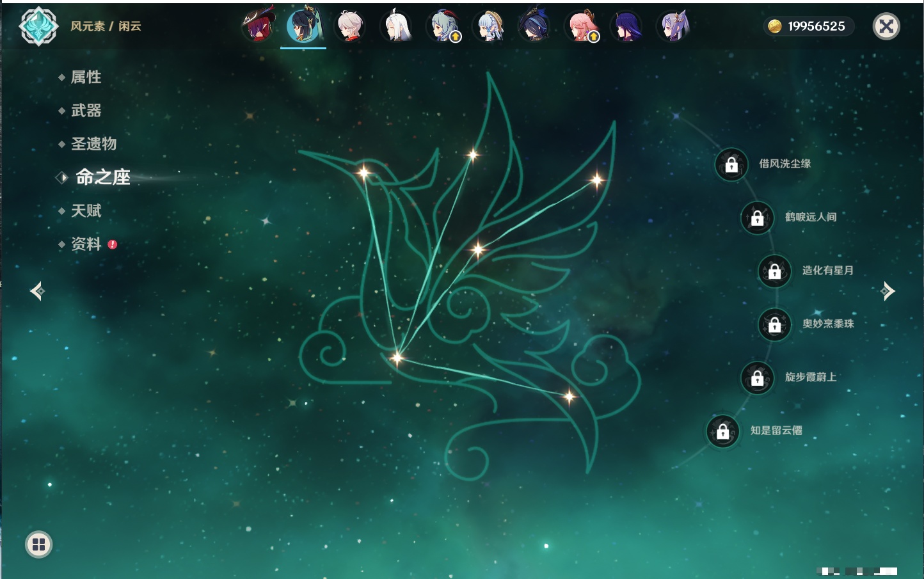Click the Mora coin icon
The width and height of the screenshot is (924, 579).
(x=774, y=26)
